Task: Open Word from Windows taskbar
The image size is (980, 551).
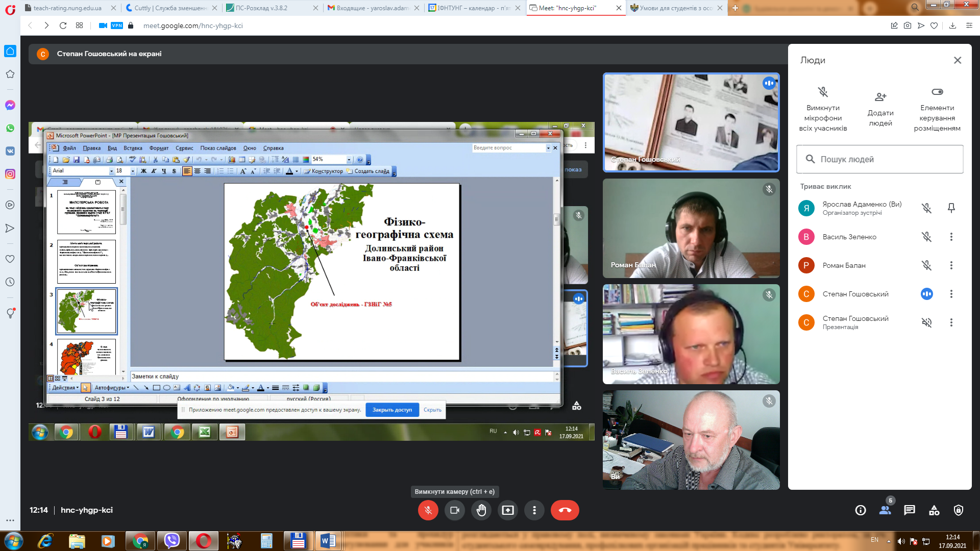Action: tap(328, 540)
